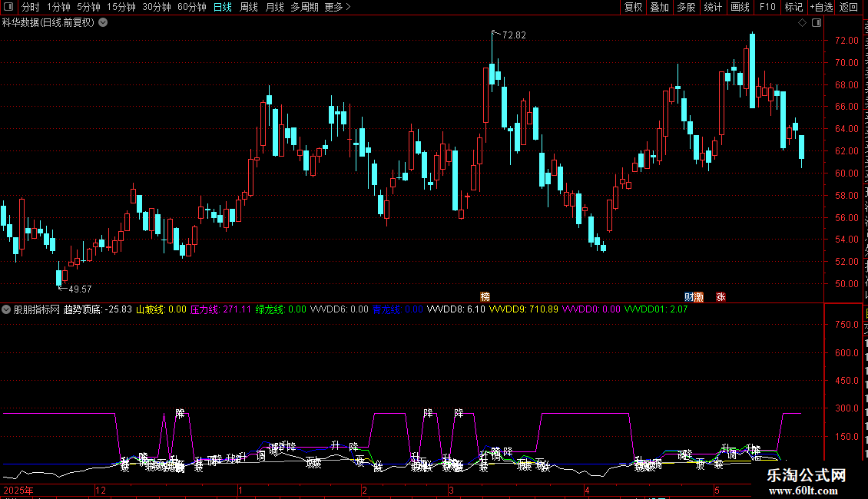The width and height of the screenshot is (868, 499).
Task: Click month 2 on the time axis
Action: [364, 490]
